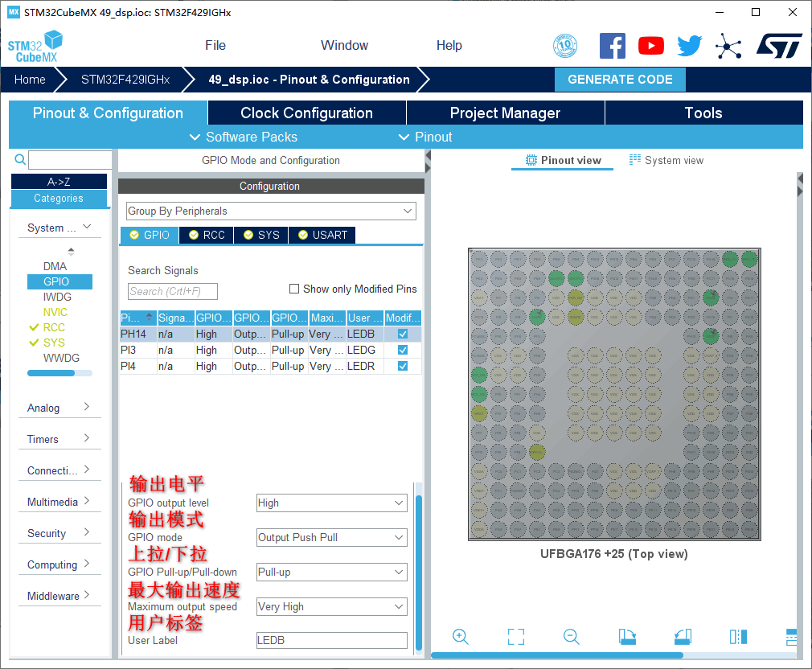This screenshot has height=669, width=812.
Task: Switch to Clock Configuration tab
Action: (306, 113)
